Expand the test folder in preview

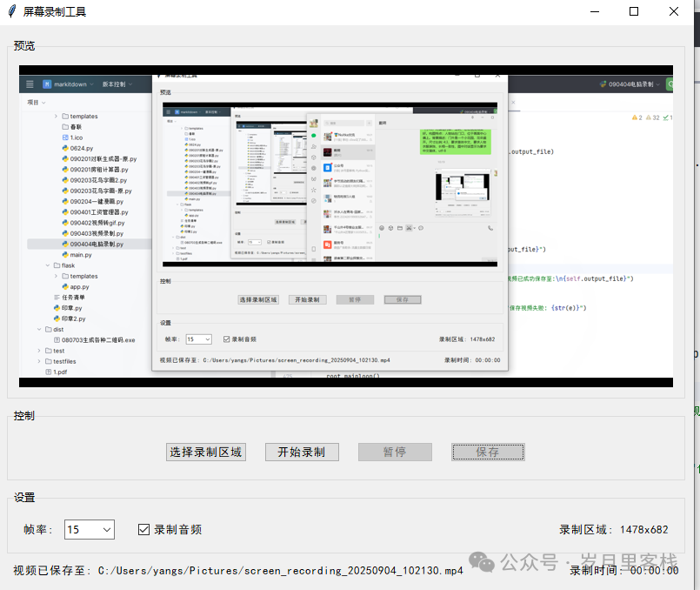39,351
